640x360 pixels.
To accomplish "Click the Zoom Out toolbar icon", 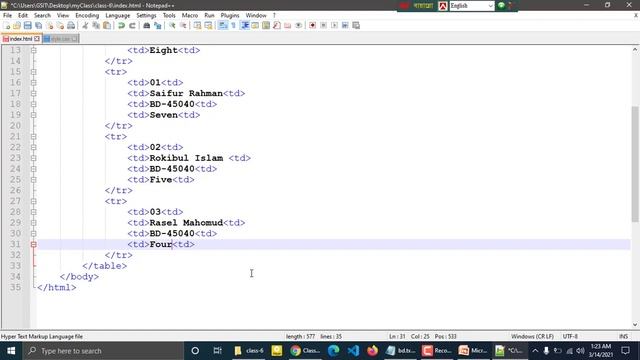I will [183, 25].
